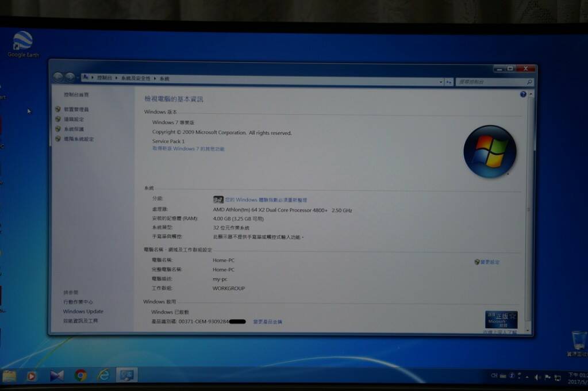Open 裝置管理員 (Device Manager) link
Screen dimensions: 588x391
click(76, 110)
